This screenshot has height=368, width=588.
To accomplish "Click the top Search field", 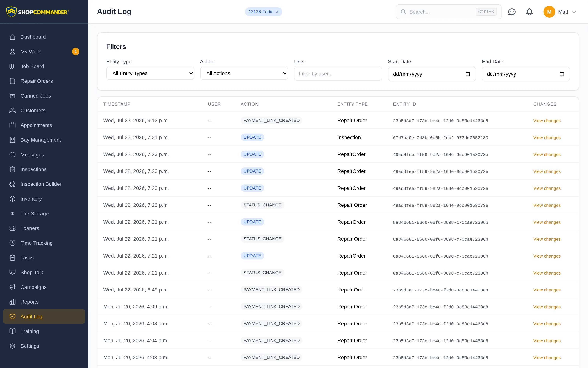I will point(449,12).
